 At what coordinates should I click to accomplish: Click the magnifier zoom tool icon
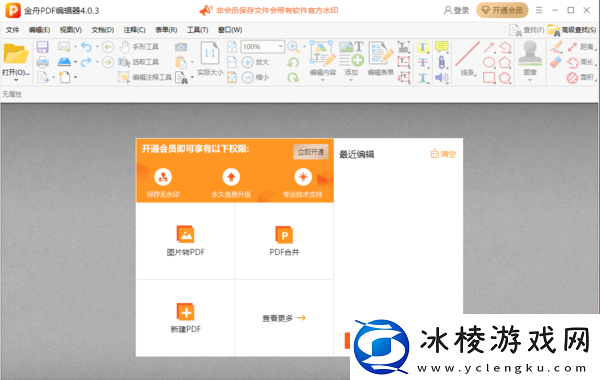[293, 47]
